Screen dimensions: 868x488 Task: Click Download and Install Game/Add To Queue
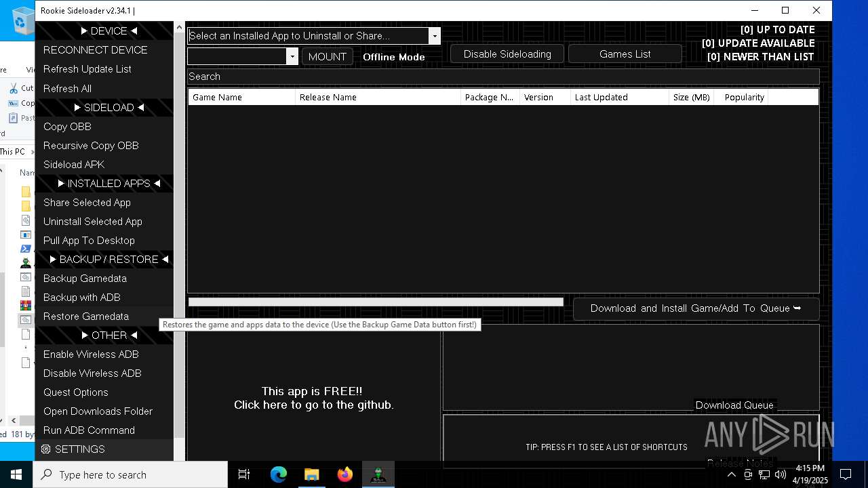pos(696,308)
